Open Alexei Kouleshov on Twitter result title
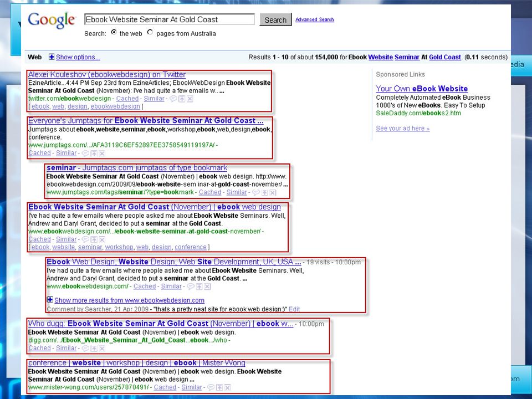The width and height of the screenshot is (532, 399). (x=107, y=75)
